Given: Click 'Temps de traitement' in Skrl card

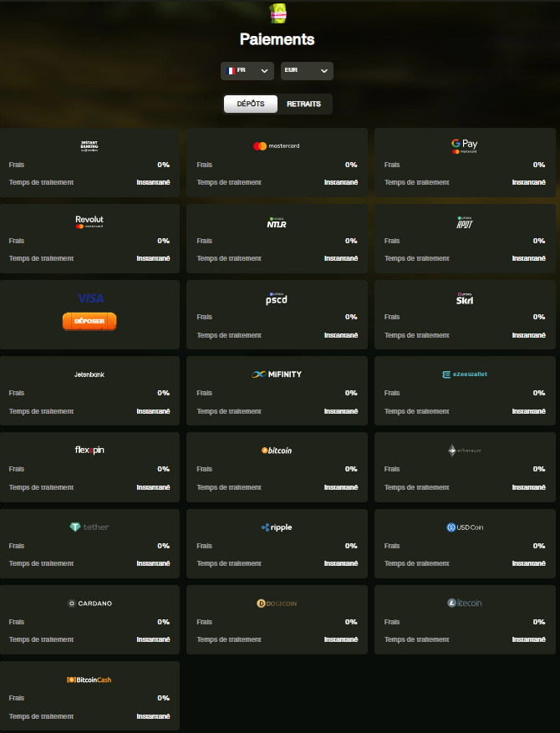Looking at the screenshot, I should click(416, 335).
